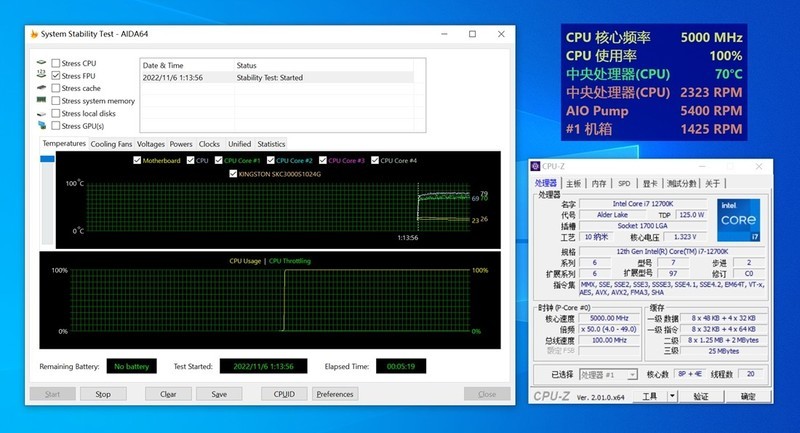Switch to the Cooling Fans tab
Image resolution: width=800 pixels, height=433 pixels.
pos(111,144)
